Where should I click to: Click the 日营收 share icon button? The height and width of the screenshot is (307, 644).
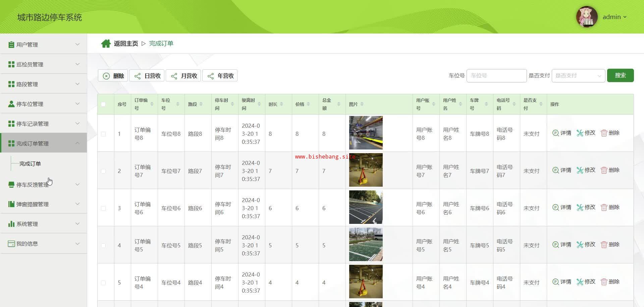point(147,76)
